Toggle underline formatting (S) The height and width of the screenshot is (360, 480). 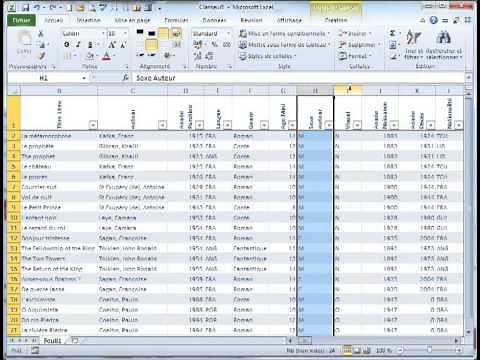tap(90, 44)
